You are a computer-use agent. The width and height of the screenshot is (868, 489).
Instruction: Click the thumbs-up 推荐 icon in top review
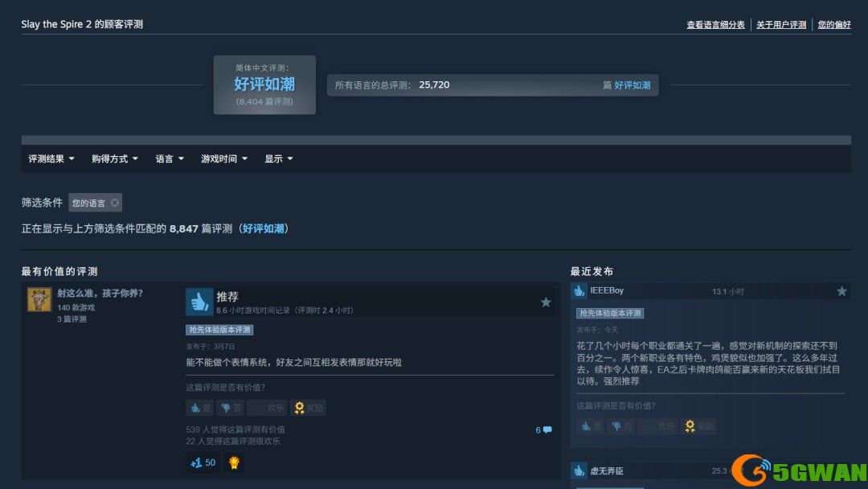pos(199,302)
